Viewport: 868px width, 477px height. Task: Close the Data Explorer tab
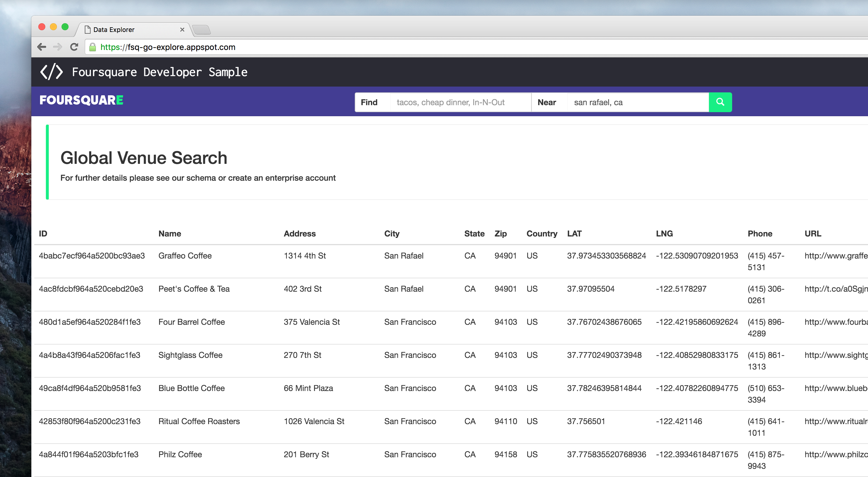(182, 30)
